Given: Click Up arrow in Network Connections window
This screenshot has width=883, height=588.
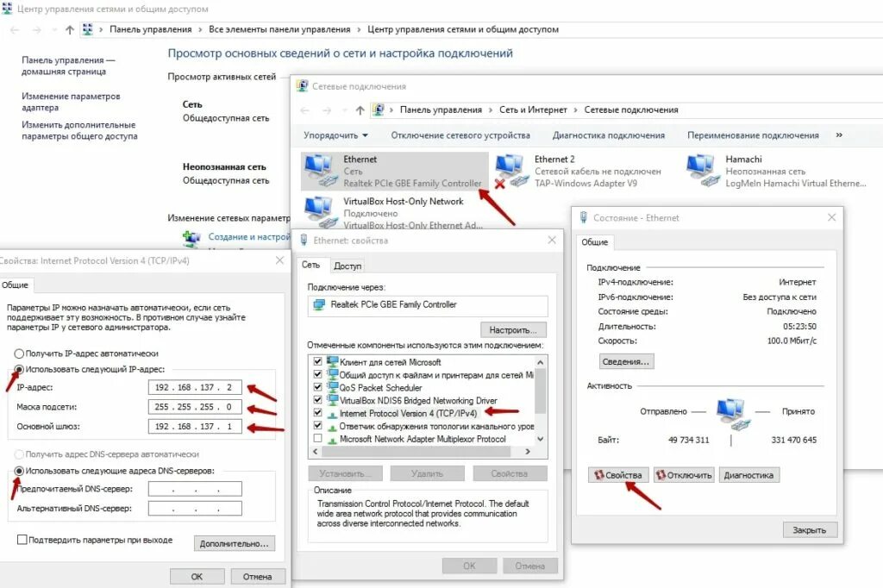Looking at the screenshot, I should (x=360, y=109).
